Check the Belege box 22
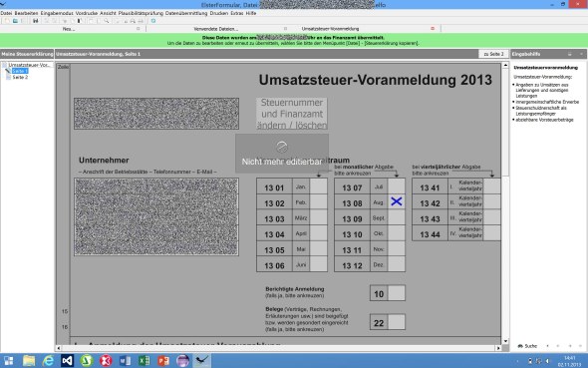 tap(397, 322)
